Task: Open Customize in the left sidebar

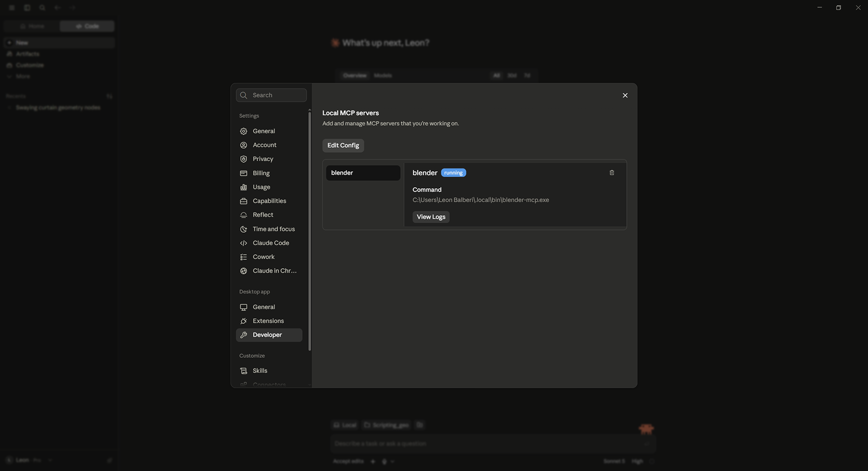Action: point(59,65)
